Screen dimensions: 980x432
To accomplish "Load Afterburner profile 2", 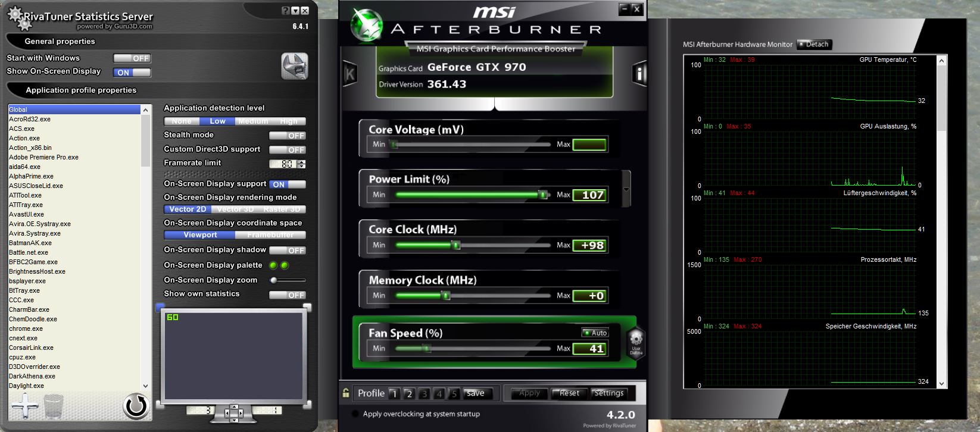I will [x=409, y=393].
